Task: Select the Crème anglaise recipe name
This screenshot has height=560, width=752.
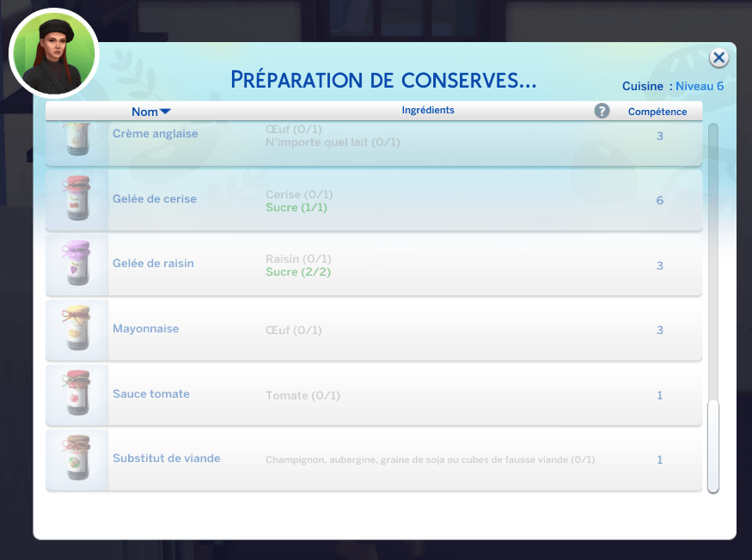Action: (x=155, y=134)
